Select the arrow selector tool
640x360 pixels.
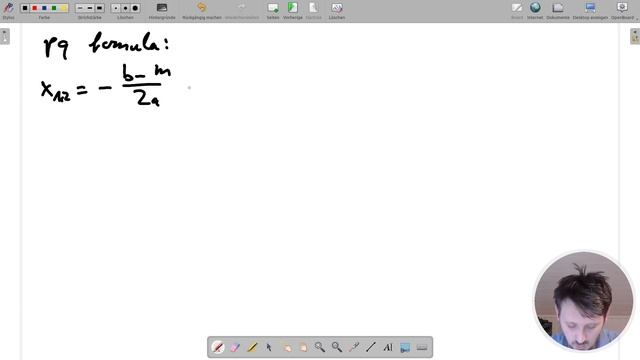point(269,347)
